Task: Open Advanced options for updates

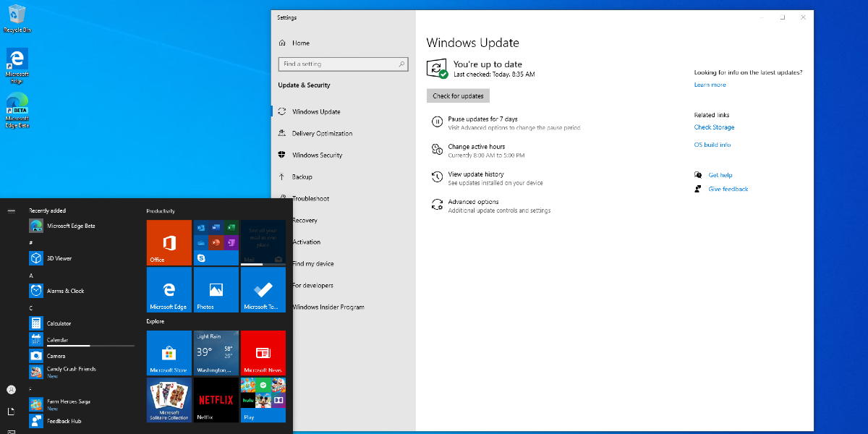Action: click(x=473, y=203)
